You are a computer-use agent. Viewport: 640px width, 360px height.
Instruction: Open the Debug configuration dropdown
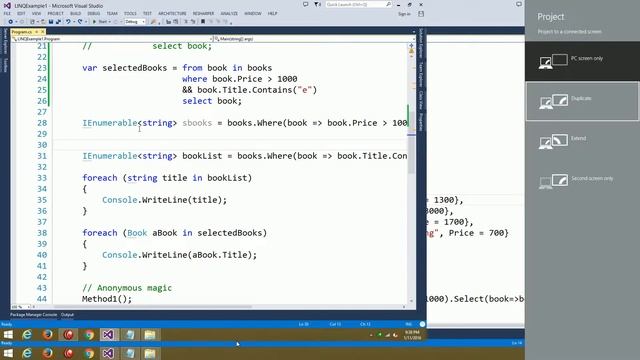[135, 22]
